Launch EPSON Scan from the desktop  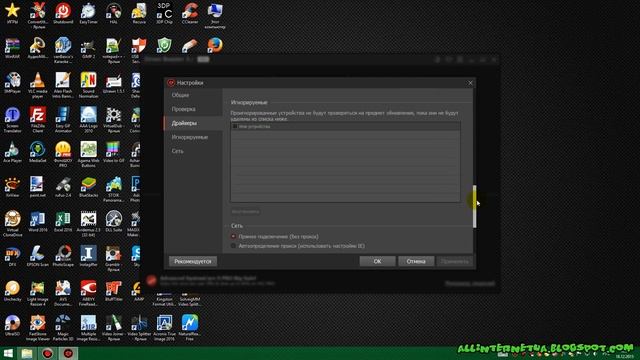[38, 256]
